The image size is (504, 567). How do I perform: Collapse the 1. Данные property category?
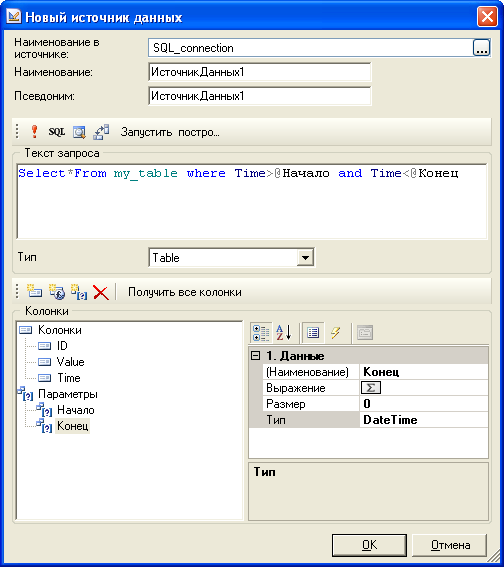255,356
